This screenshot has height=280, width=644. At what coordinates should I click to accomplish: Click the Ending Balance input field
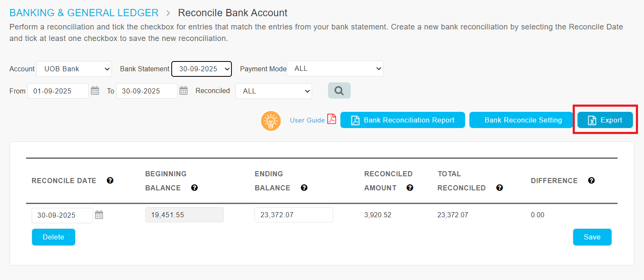[293, 215]
